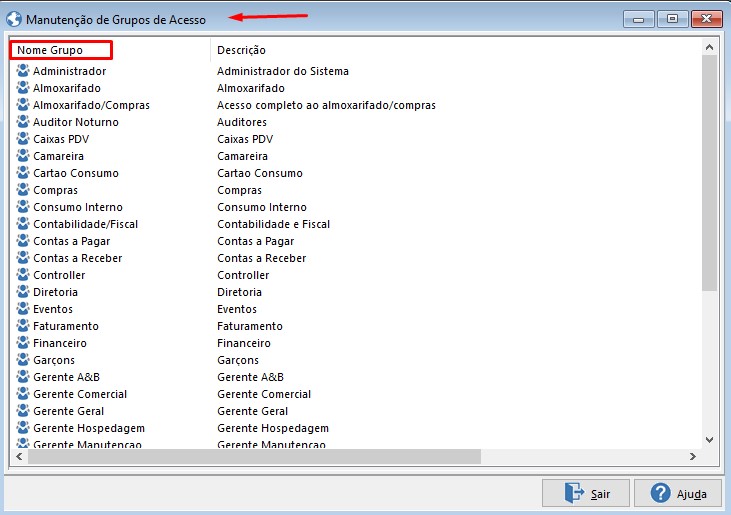Select the Gerente A&B group name
Image resolution: width=731 pixels, height=515 pixels.
(x=67, y=377)
